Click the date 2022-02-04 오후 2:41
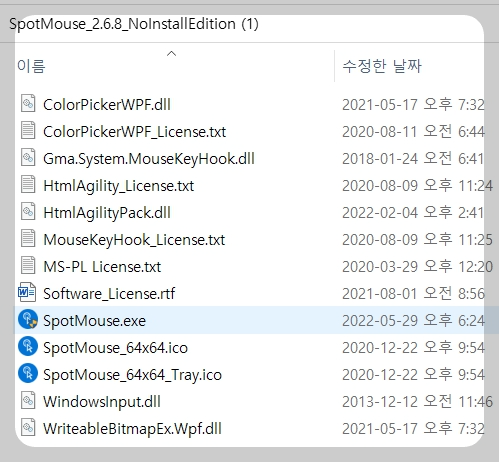Viewport: 499px width, 462px height. (413, 212)
